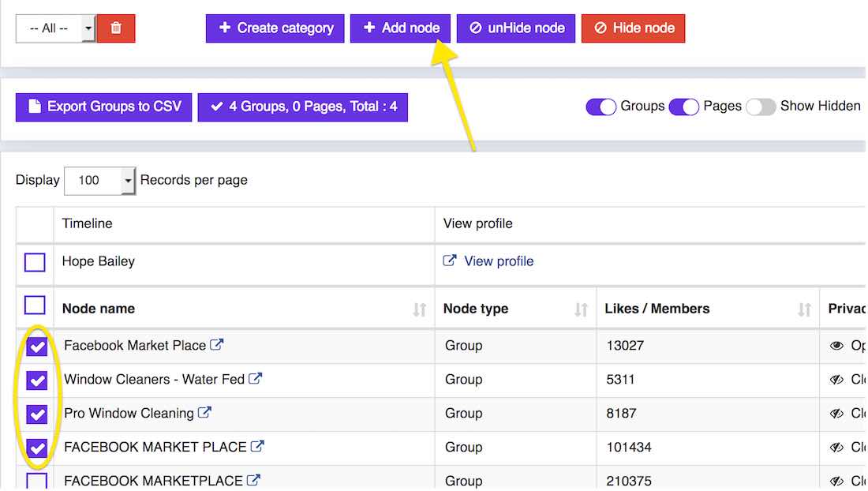Check the select-all checkbox beside Node name

click(x=35, y=305)
